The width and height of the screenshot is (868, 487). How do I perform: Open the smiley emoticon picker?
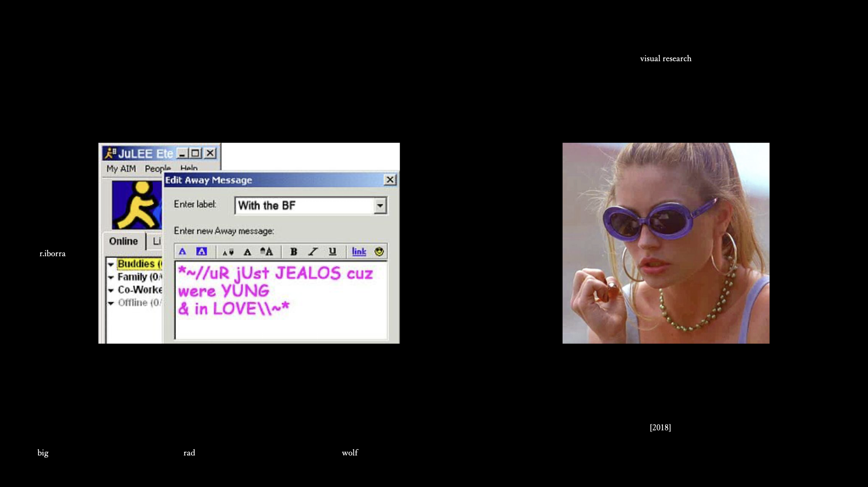click(379, 251)
